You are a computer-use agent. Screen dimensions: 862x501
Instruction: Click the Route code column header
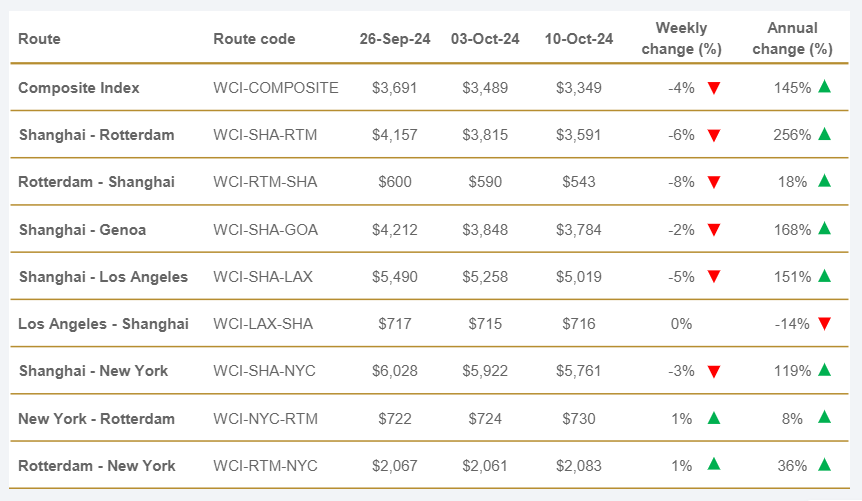click(254, 39)
